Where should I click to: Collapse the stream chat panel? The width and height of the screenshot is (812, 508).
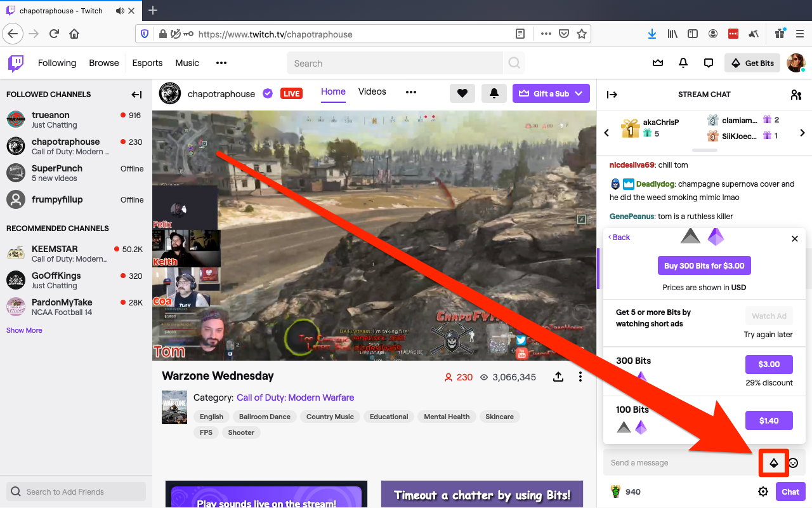click(612, 95)
